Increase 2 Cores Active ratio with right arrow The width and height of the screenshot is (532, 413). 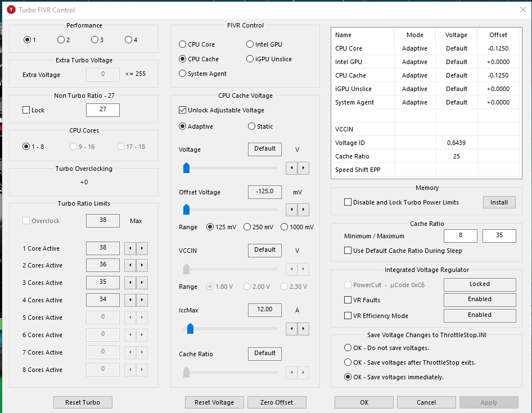pos(142,265)
